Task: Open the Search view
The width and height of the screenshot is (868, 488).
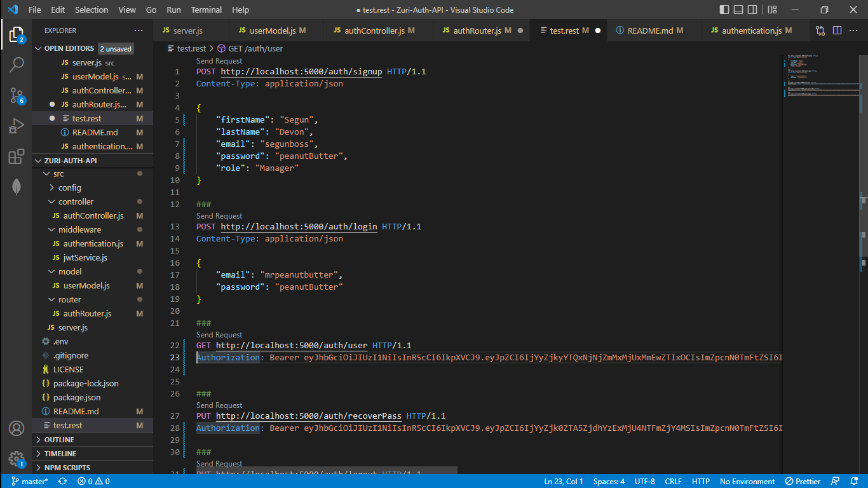Action: coord(17,64)
